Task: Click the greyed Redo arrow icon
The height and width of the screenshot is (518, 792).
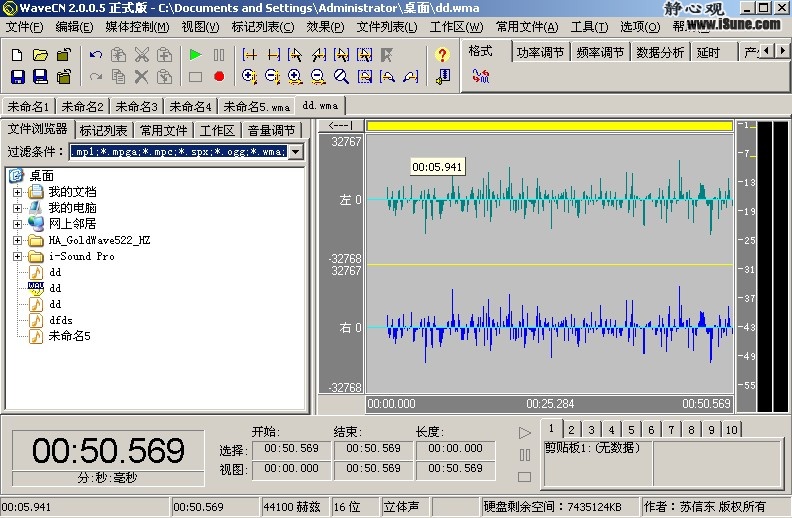Action: (95, 77)
